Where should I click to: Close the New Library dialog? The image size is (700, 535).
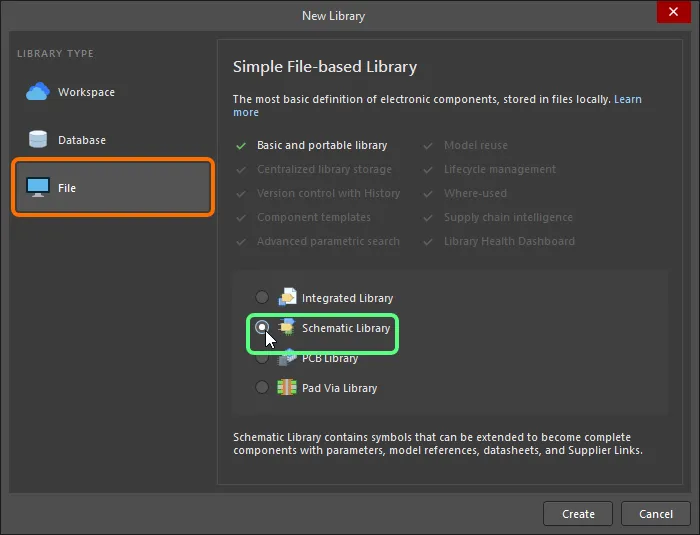click(x=673, y=12)
